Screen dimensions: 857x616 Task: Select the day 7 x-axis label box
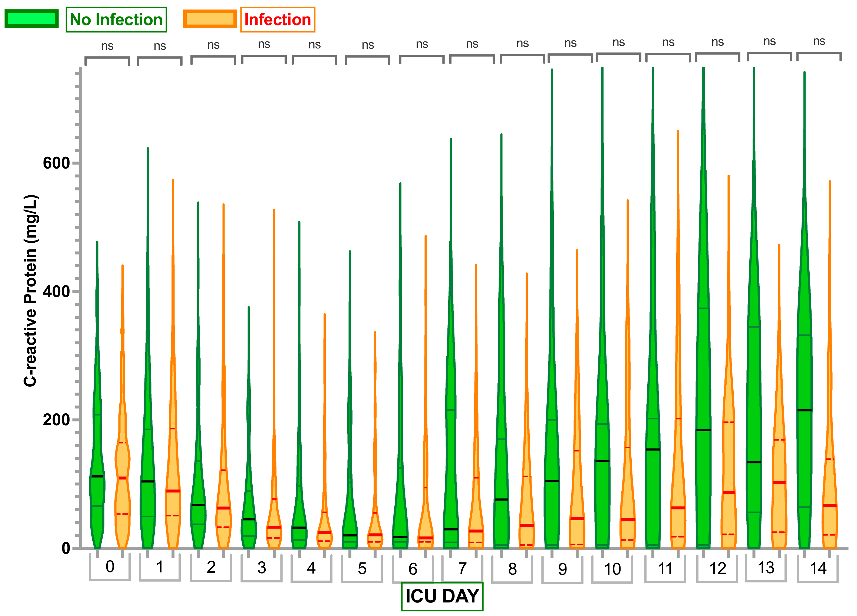pos(462,568)
